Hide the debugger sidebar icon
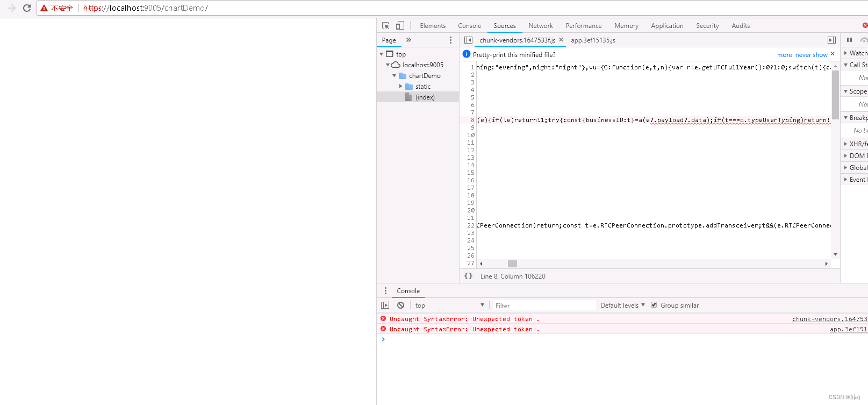The height and width of the screenshot is (405, 868). click(x=831, y=40)
